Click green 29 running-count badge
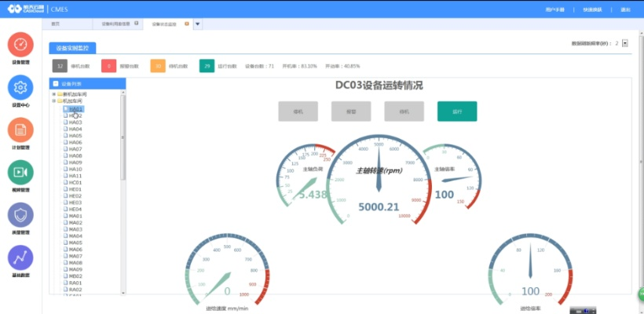644x314 pixels. tap(207, 66)
